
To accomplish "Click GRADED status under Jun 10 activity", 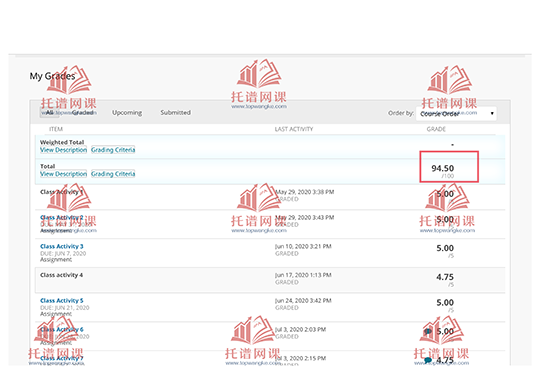I will [287, 253].
